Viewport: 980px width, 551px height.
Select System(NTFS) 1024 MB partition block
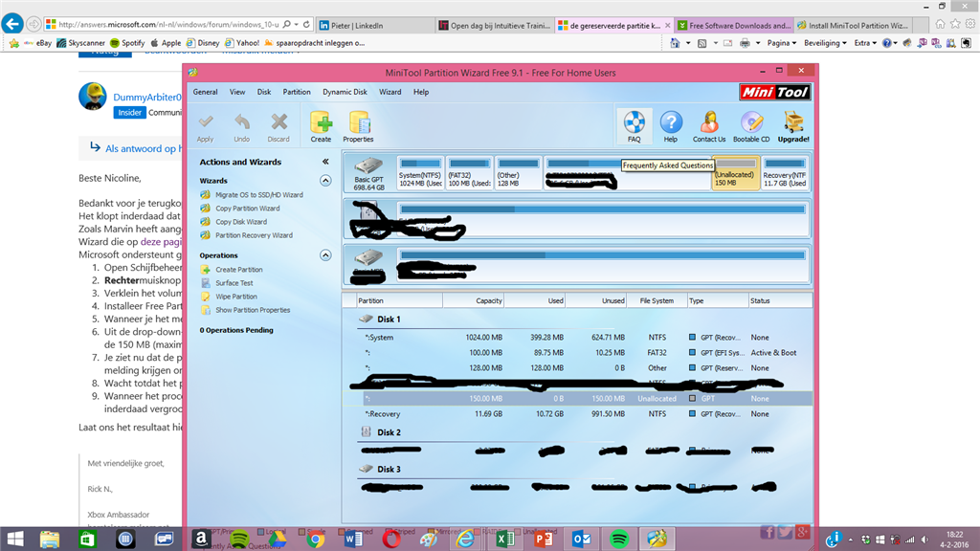pos(420,173)
